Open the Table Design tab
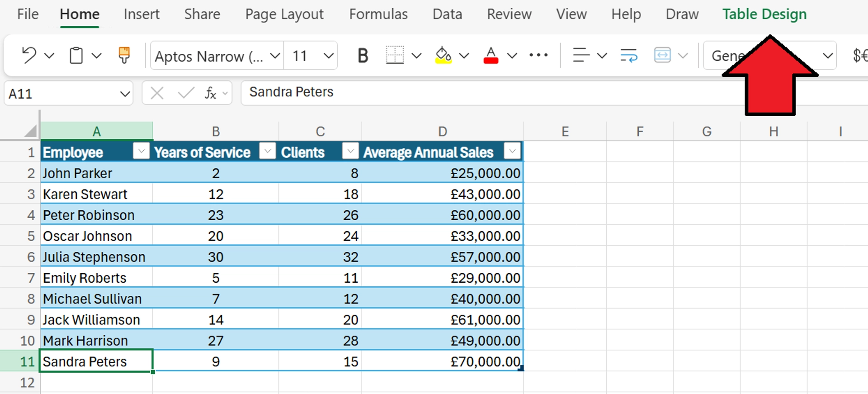868x394 pixels. (764, 14)
